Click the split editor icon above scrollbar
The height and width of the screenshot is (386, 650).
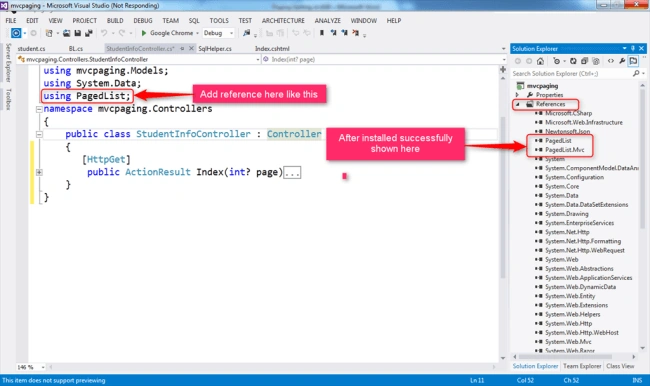503,69
